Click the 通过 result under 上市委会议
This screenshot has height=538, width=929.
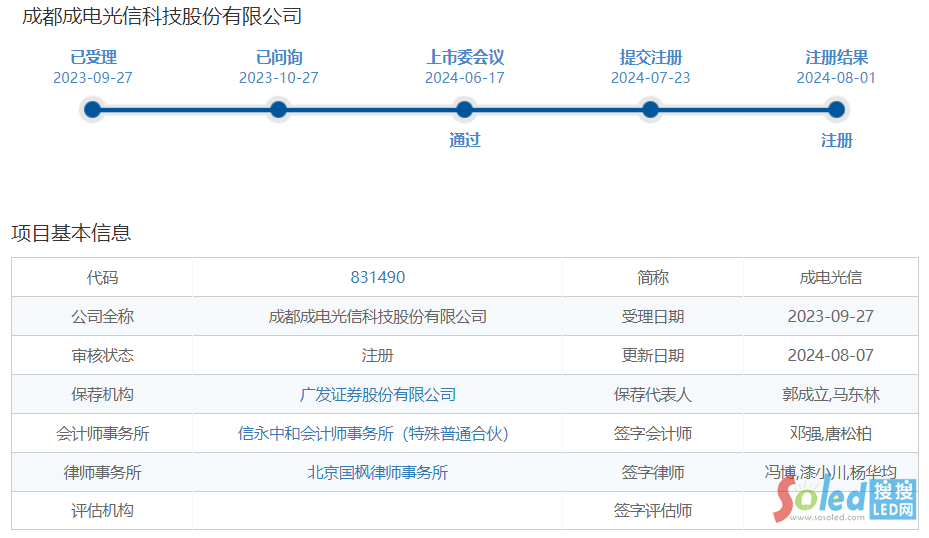[x=465, y=140]
